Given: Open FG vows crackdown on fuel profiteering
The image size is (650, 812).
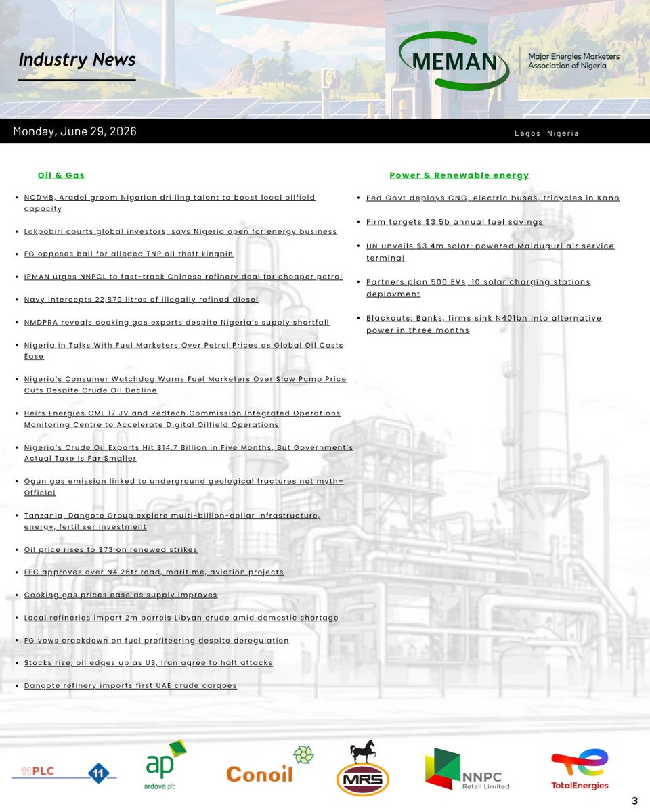Looking at the screenshot, I should (x=156, y=640).
